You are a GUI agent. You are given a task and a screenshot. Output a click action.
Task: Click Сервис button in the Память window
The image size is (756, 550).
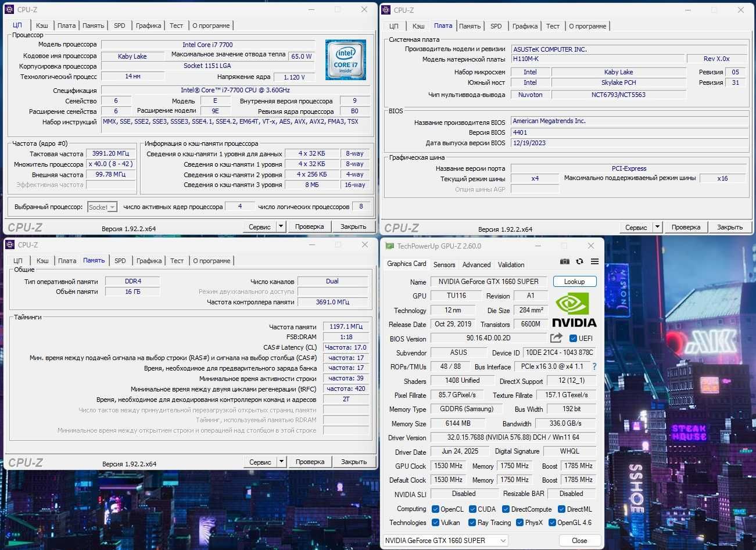pos(260,462)
